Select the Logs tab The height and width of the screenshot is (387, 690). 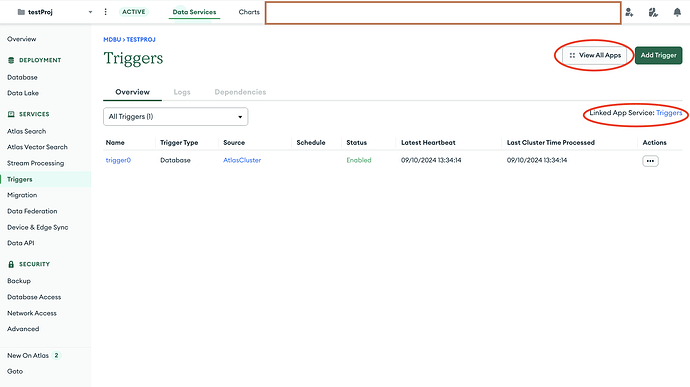point(182,92)
